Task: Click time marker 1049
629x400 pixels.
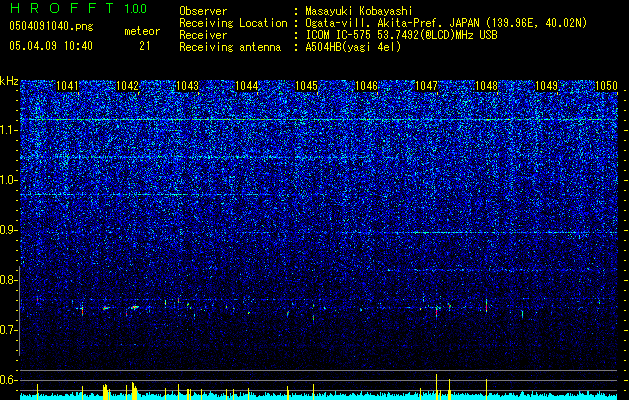Action: click(546, 86)
